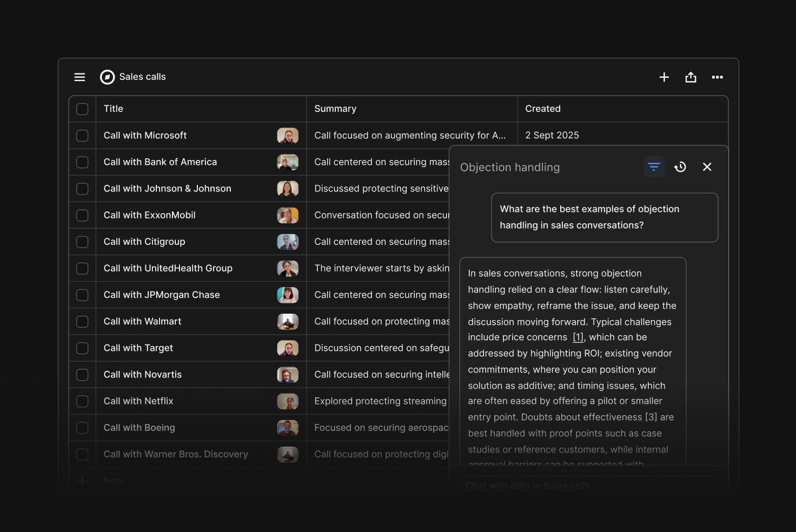Viewport: 796px width, 532px height.
Task: Open the 'Call with Netflix' title
Action: coord(138,401)
